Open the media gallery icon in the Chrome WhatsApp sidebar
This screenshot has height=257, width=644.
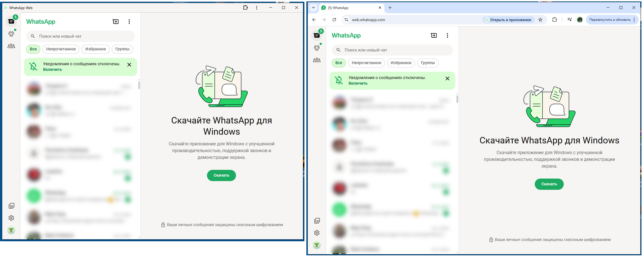317,221
